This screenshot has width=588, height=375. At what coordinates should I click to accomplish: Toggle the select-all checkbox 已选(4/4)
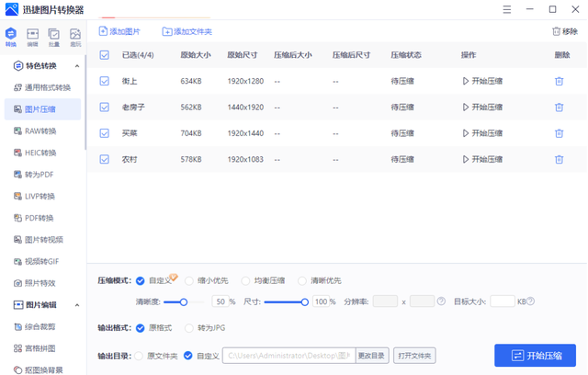pos(104,55)
